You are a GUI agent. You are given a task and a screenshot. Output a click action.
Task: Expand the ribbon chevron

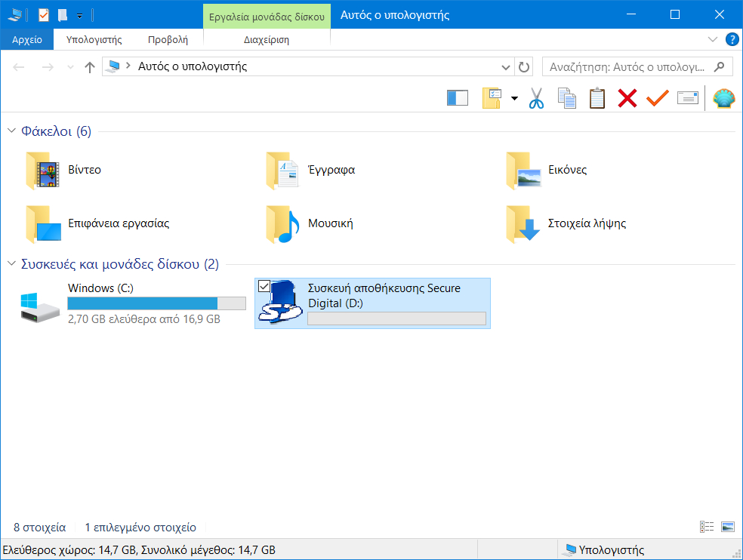click(x=712, y=39)
